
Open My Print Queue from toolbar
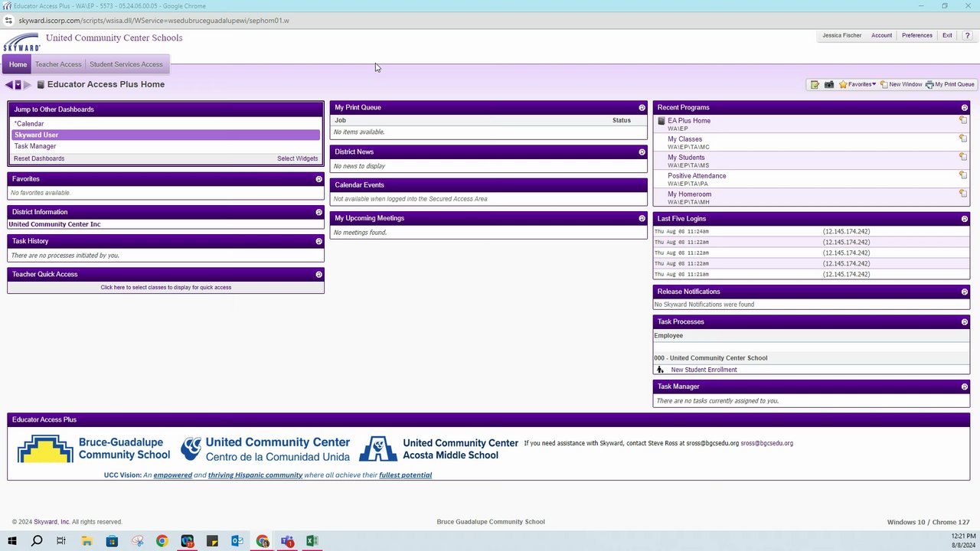click(x=950, y=85)
